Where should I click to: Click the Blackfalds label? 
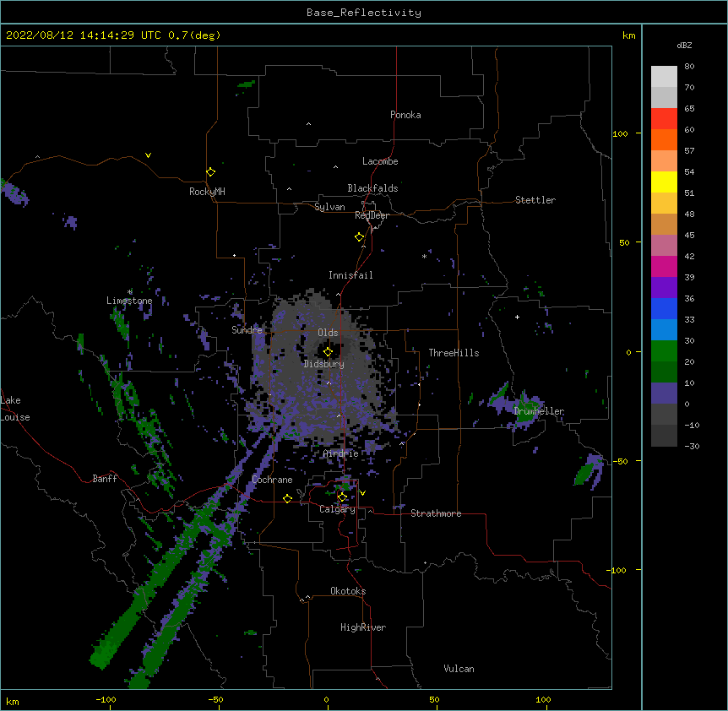(372, 188)
